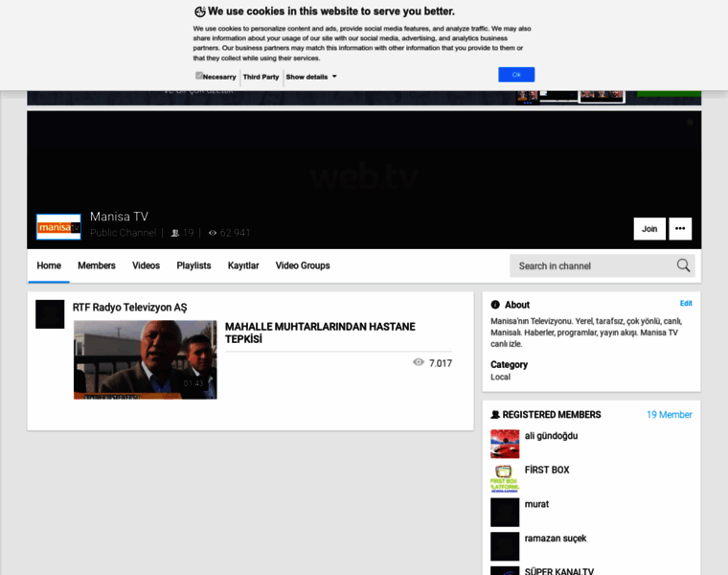Open the Playlists tab
This screenshot has height=575, width=728.
click(x=193, y=265)
